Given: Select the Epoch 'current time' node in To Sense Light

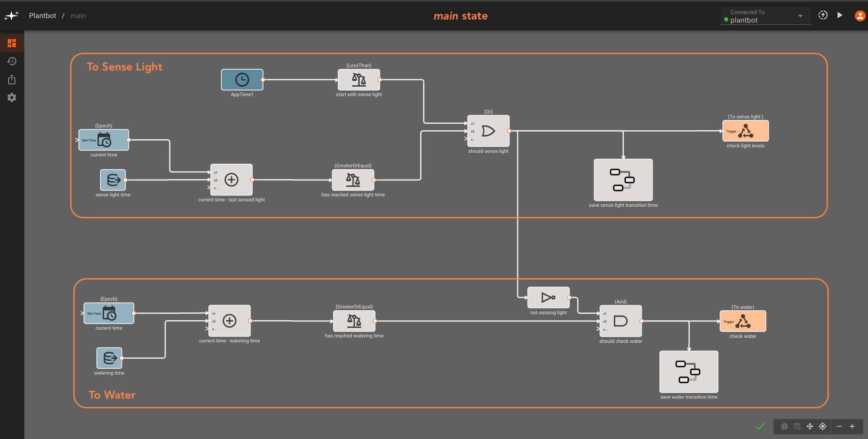Looking at the screenshot, I should pyautogui.click(x=103, y=140).
